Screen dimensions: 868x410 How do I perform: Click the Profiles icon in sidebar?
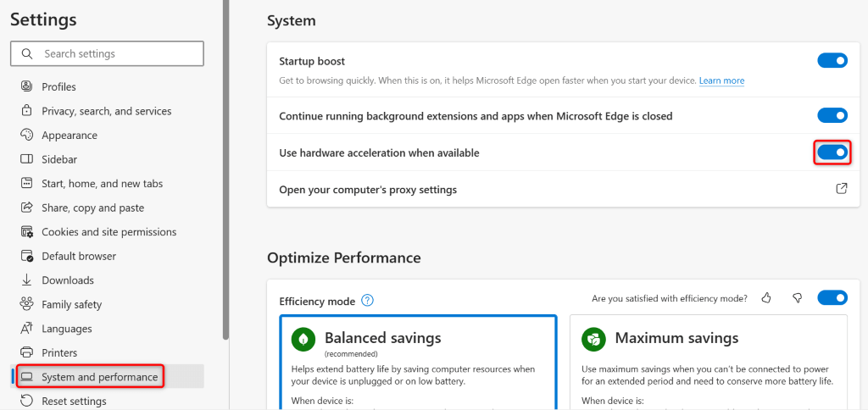(25, 86)
